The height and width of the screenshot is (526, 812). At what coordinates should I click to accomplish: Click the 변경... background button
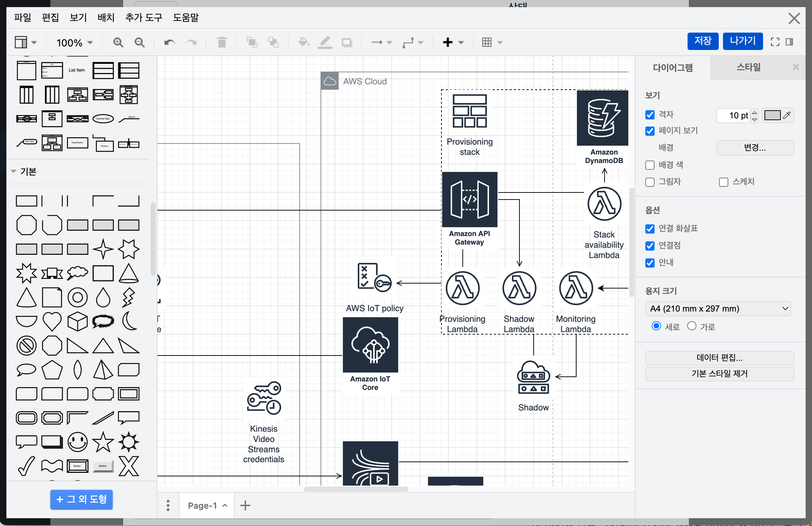(x=755, y=148)
